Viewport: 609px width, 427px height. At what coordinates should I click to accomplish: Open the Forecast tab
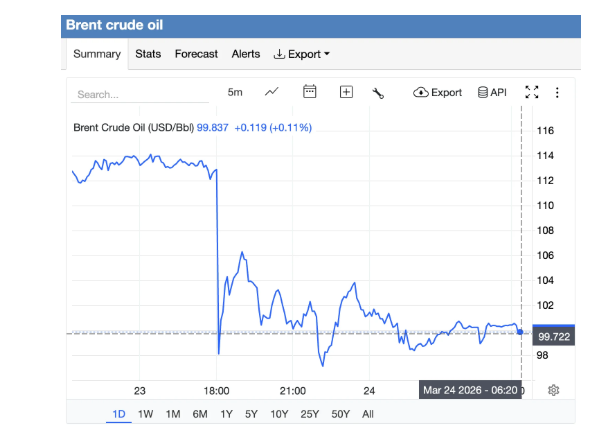[x=196, y=54]
